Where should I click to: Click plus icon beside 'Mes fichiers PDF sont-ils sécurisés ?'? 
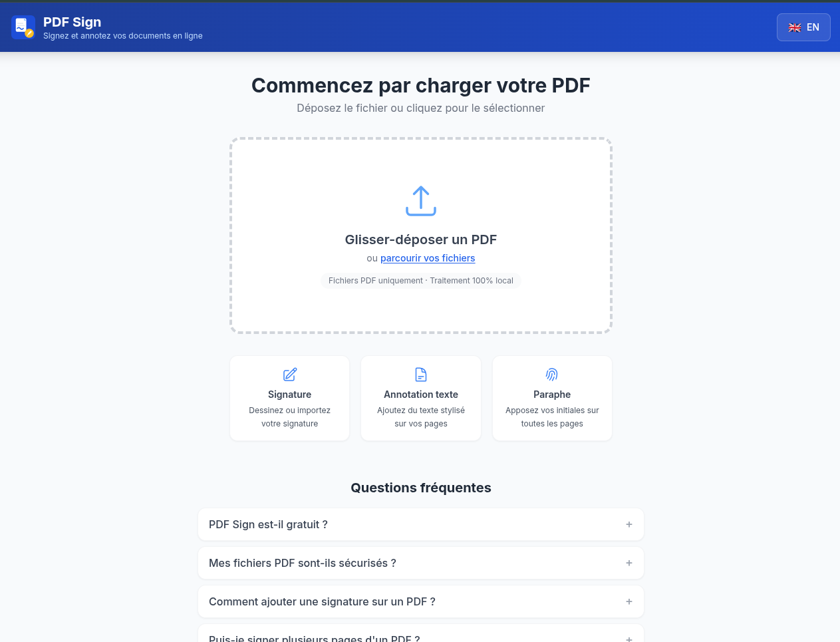[629, 563]
